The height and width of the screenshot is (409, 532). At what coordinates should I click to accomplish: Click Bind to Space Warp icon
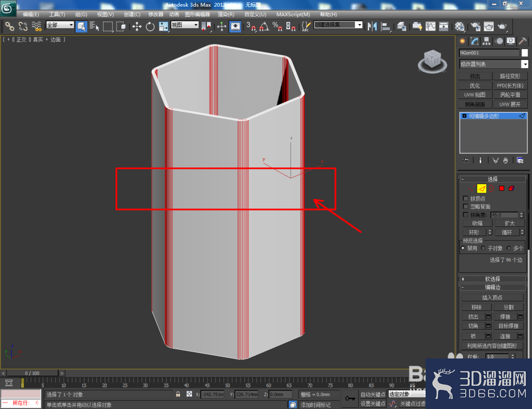(36, 26)
